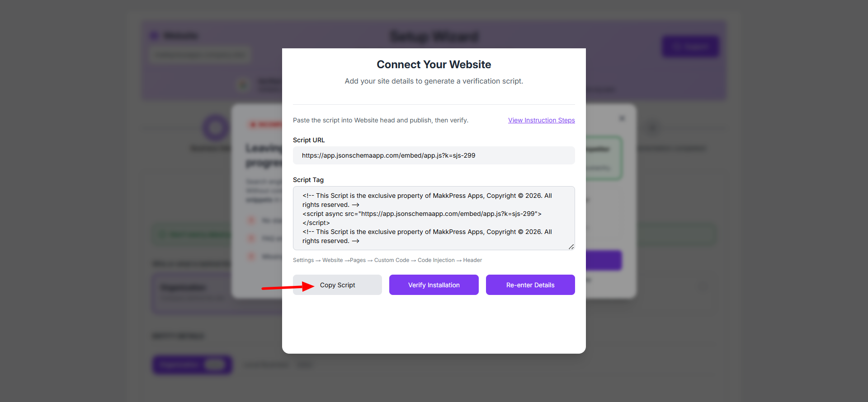
Task: Grab the Script Tag textarea resize handle
Action: point(571,247)
